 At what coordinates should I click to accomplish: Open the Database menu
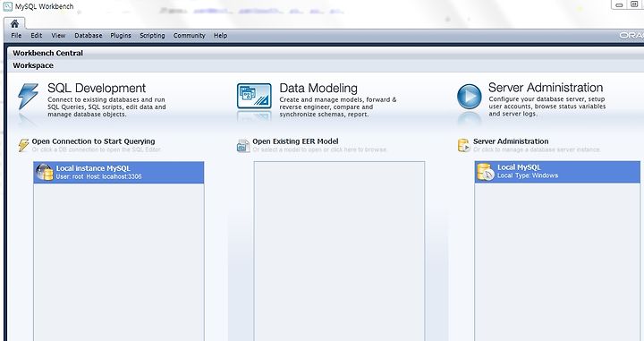89,35
